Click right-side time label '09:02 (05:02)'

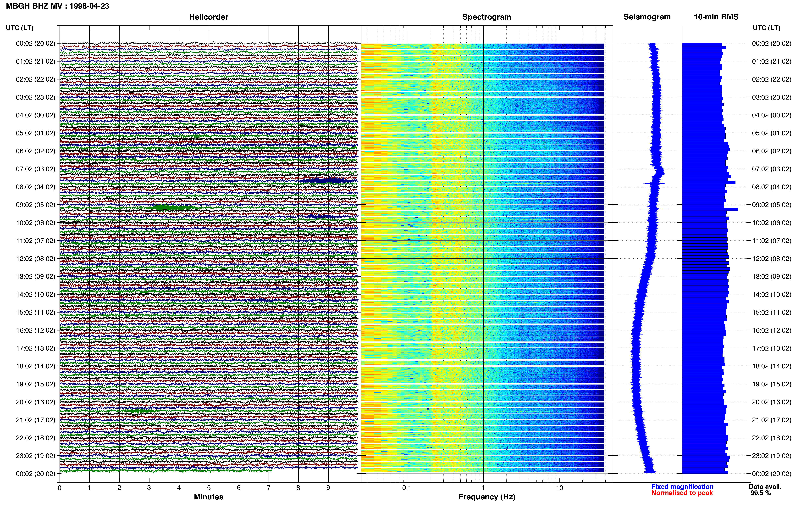tap(772, 205)
